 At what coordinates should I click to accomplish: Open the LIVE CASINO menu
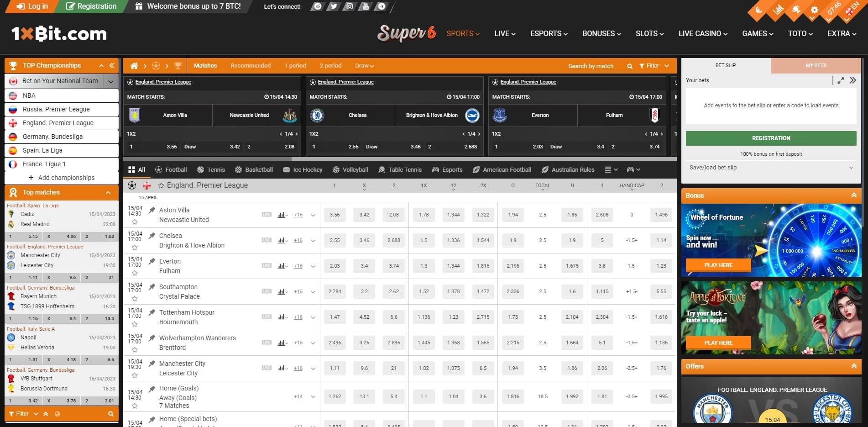[703, 33]
